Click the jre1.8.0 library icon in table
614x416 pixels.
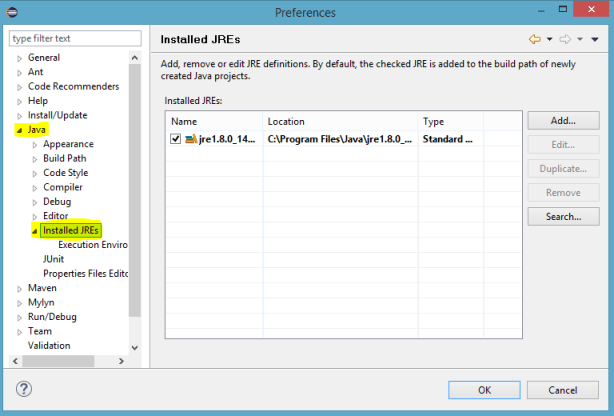(x=190, y=139)
